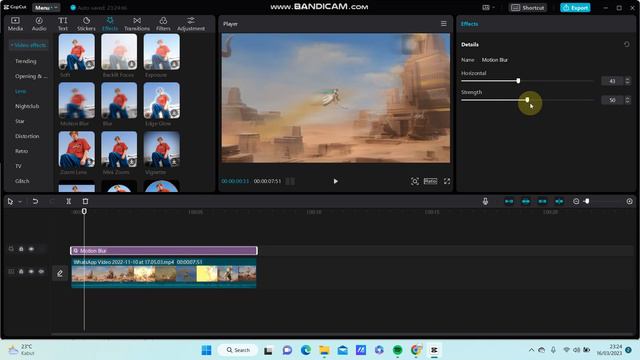
Task: Click the record voiceover microphone
Action: tap(485, 201)
